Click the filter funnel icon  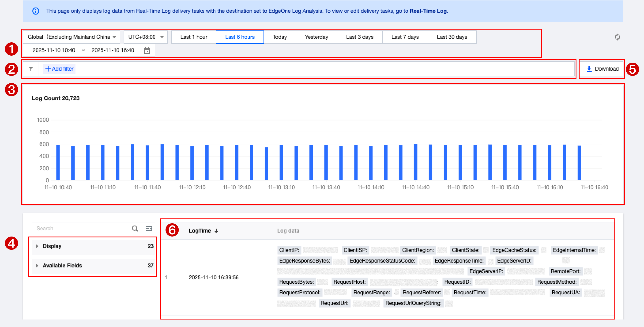pos(31,69)
